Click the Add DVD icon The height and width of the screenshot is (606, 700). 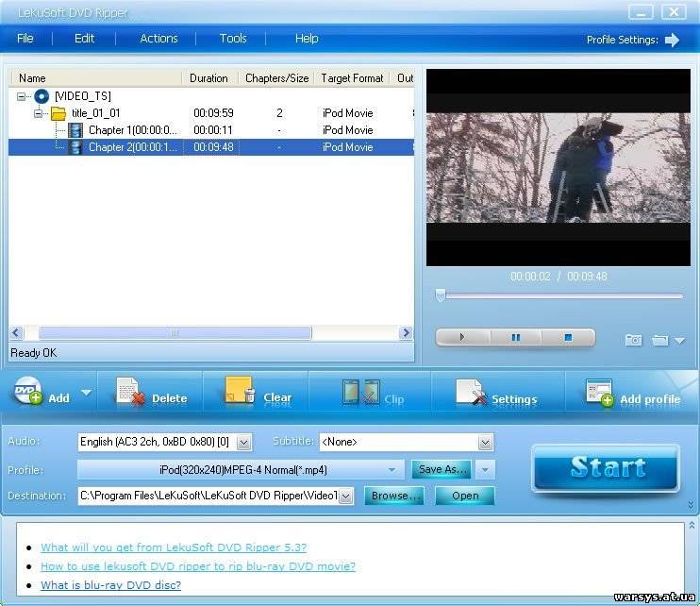28,391
